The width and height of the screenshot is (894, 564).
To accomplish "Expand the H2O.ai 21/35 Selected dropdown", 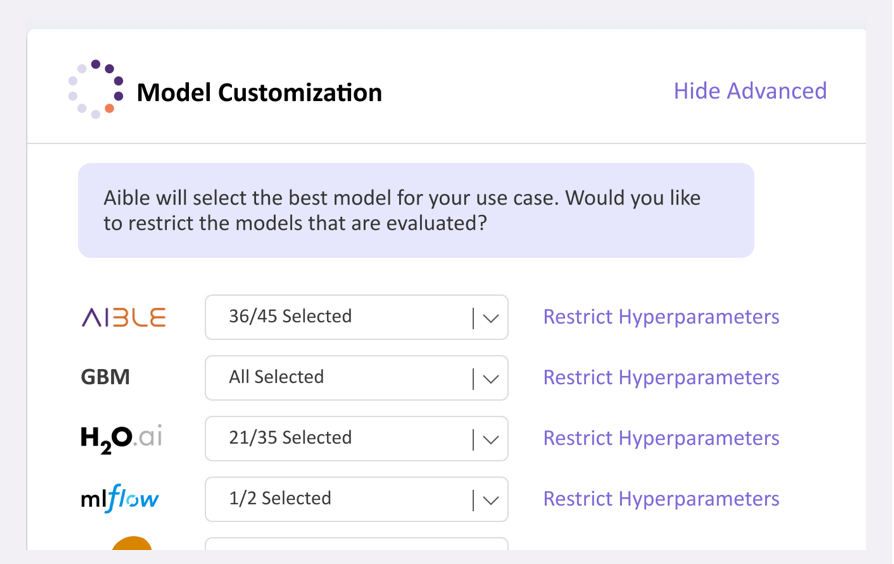I will click(356, 439).
